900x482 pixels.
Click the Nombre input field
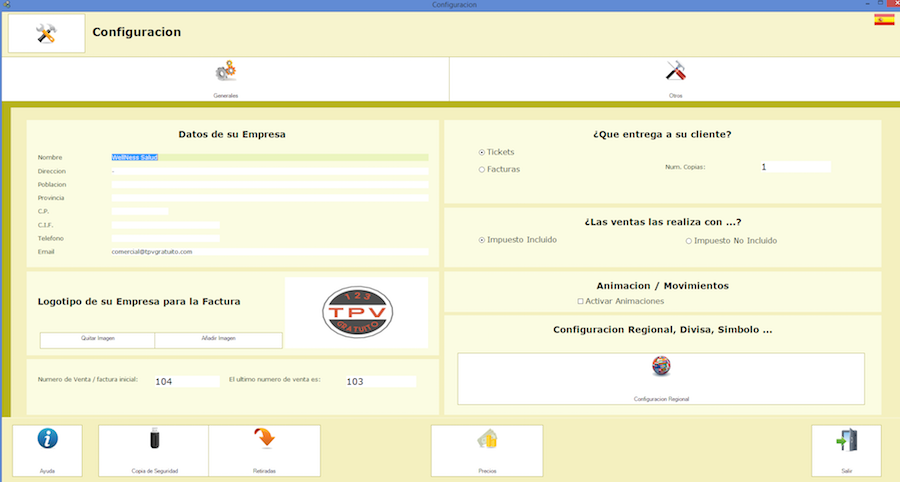(x=270, y=157)
